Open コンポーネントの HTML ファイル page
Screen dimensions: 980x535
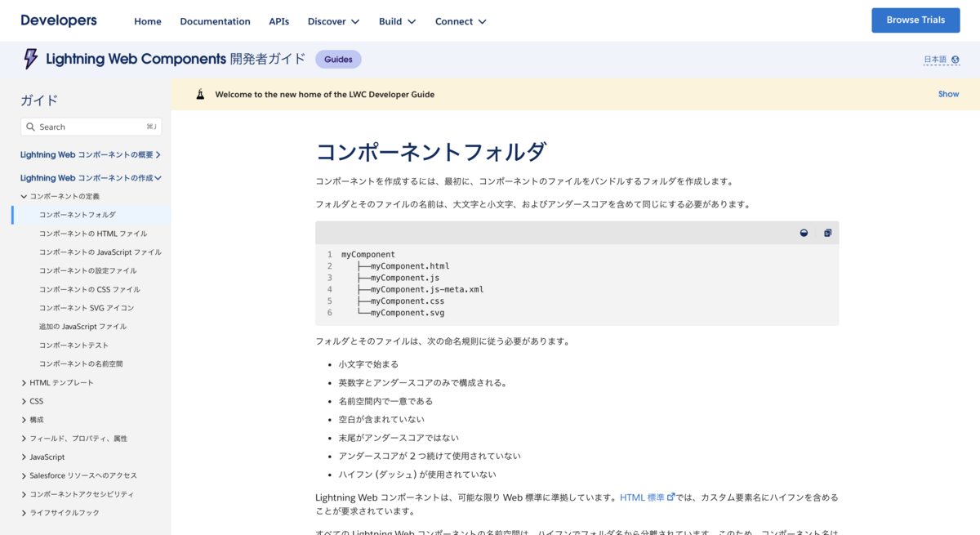(93, 234)
